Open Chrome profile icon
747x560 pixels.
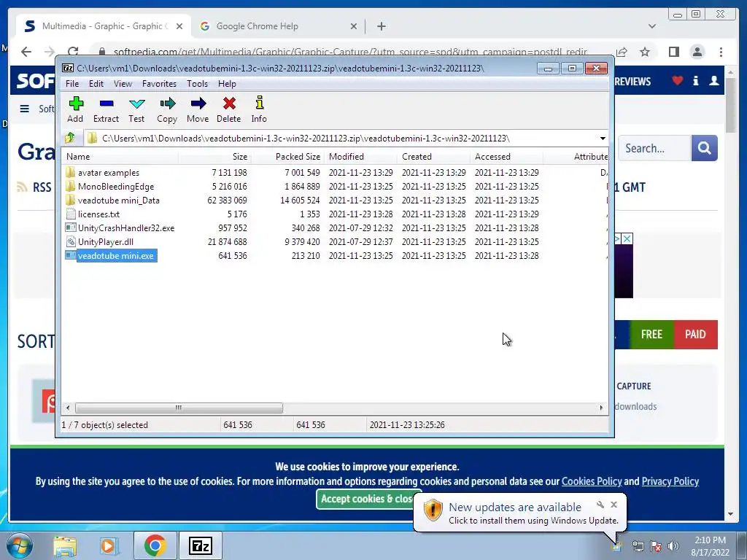[697, 52]
